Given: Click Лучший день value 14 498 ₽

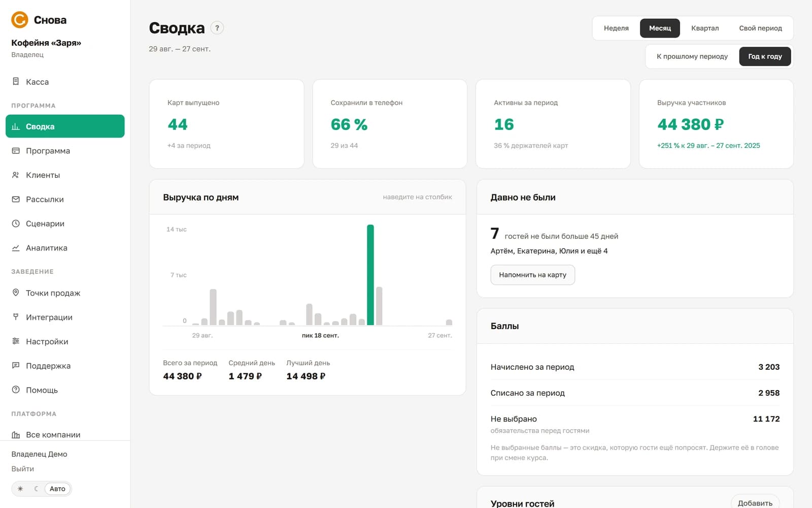Looking at the screenshot, I should coord(306,376).
